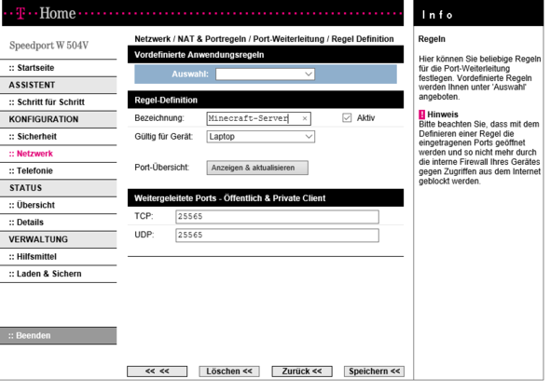Image resolution: width=550 pixels, height=392 pixels.
Task: Click the Regeln heading in Info panel
Action: [x=432, y=39]
